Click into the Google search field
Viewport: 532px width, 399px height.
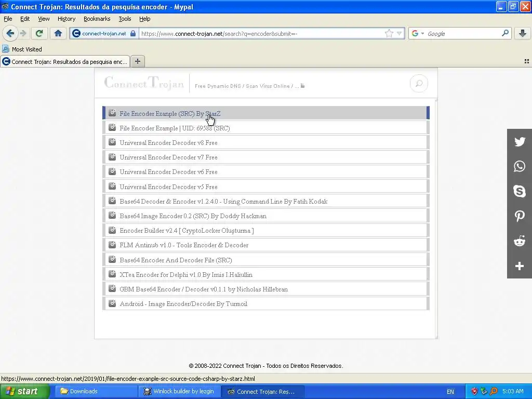pos(463,34)
